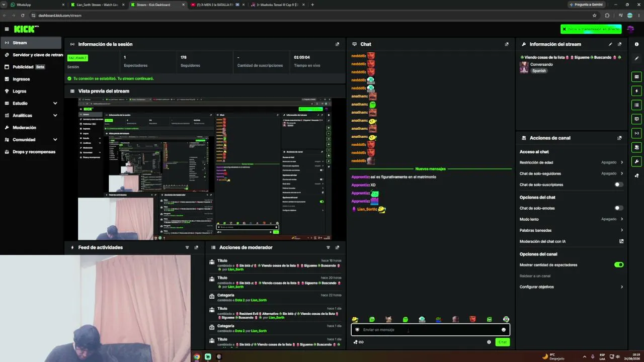
Task: Click the stream preview thumbnail
Action: point(205,169)
